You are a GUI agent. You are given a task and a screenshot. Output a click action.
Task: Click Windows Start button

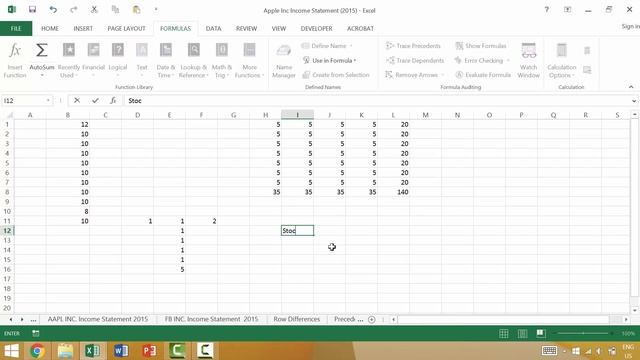click(x=11, y=351)
